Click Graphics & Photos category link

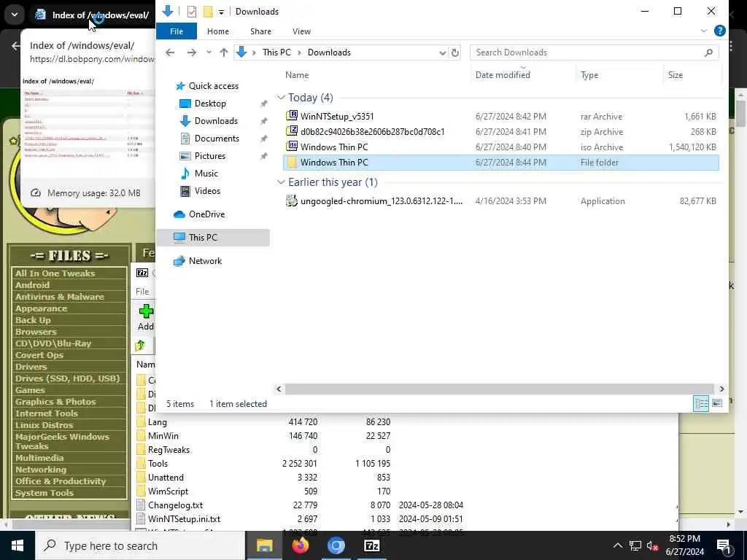pos(55,402)
